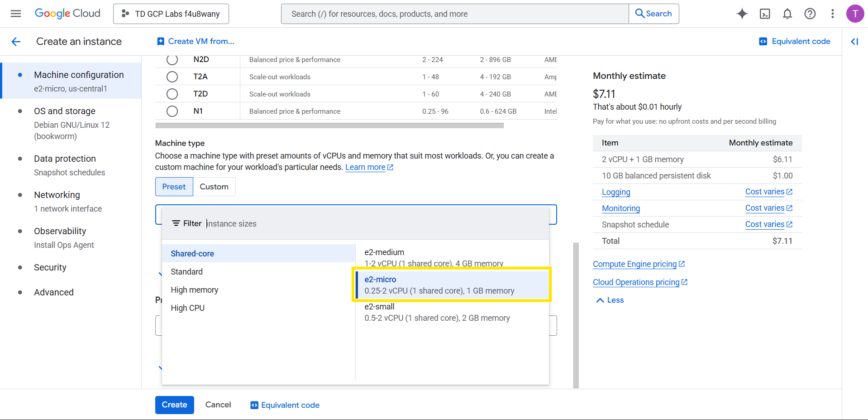Open the TD GCP Labs project selector

(171, 14)
